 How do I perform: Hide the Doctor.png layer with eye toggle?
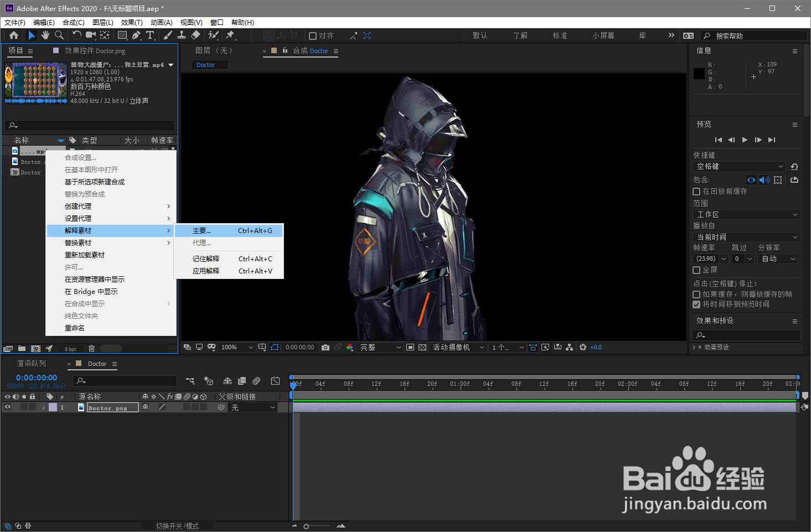click(x=8, y=407)
